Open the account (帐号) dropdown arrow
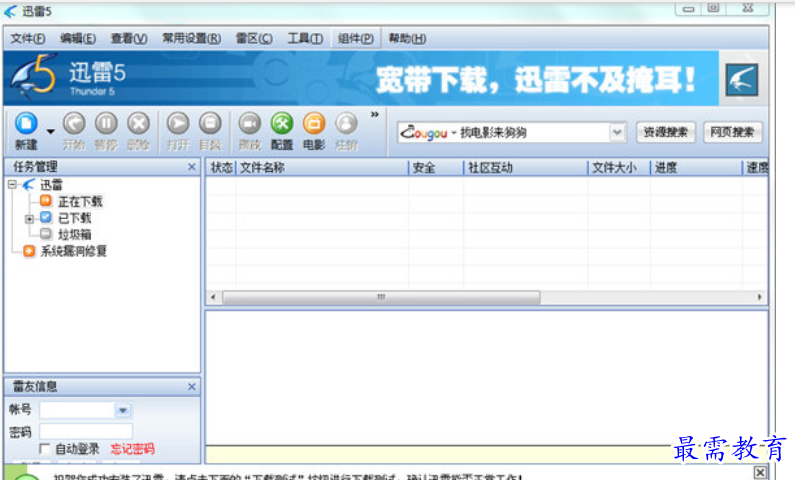Viewport: 795px width, 480px height. tap(123, 410)
